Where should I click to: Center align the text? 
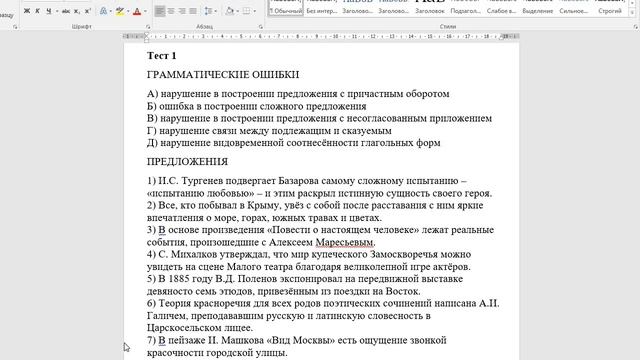coord(171,11)
